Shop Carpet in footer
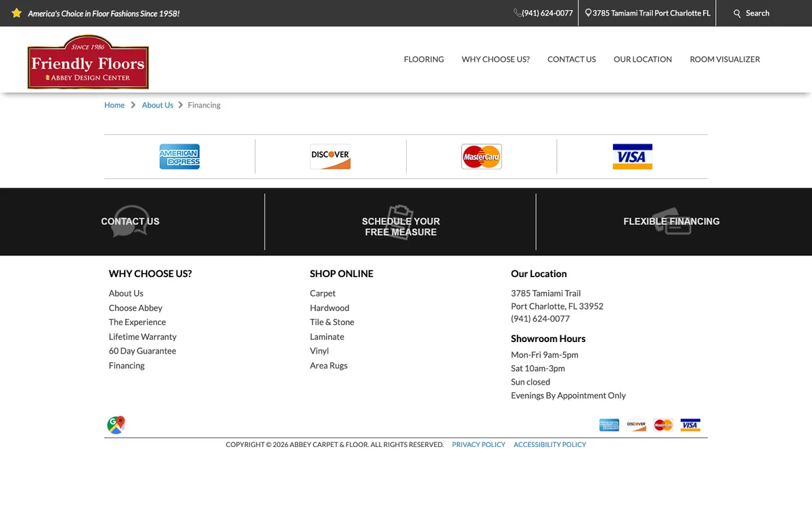 pos(323,293)
